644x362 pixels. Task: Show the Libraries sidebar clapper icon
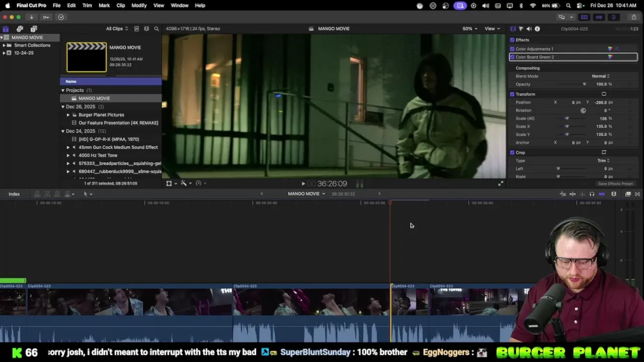point(6,29)
